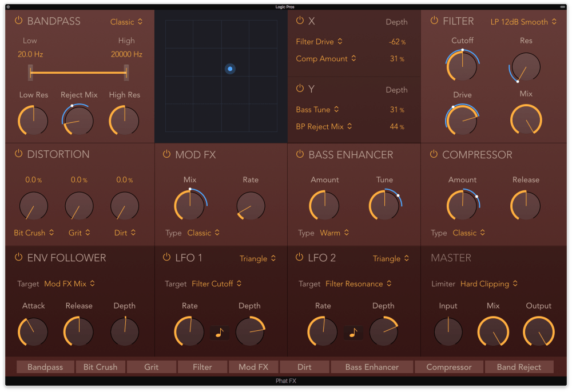Click the blue dot in the XY pad
Image resolution: width=572 pixels, height=392 pixels.
(230, 69)
